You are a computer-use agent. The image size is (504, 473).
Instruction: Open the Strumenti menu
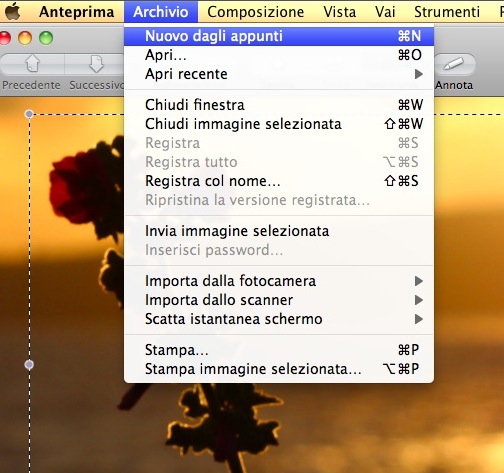pyautogui.click(x=447, y=12)
